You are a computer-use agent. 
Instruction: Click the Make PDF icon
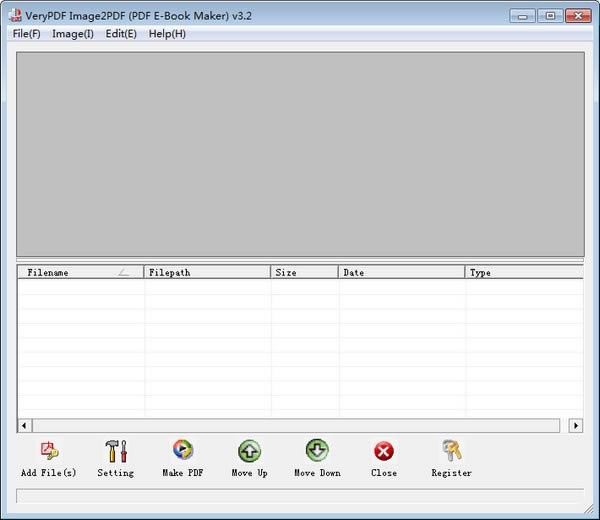(183, 450)
